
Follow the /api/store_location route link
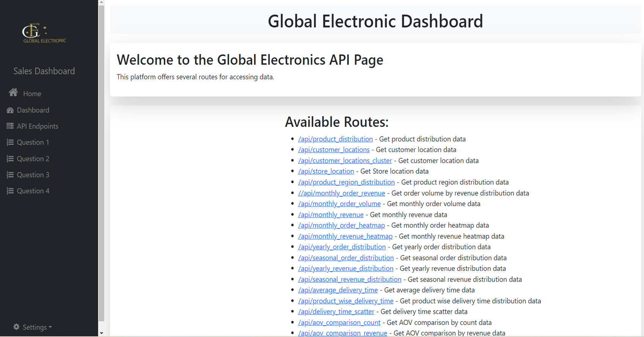pos(326,172)
